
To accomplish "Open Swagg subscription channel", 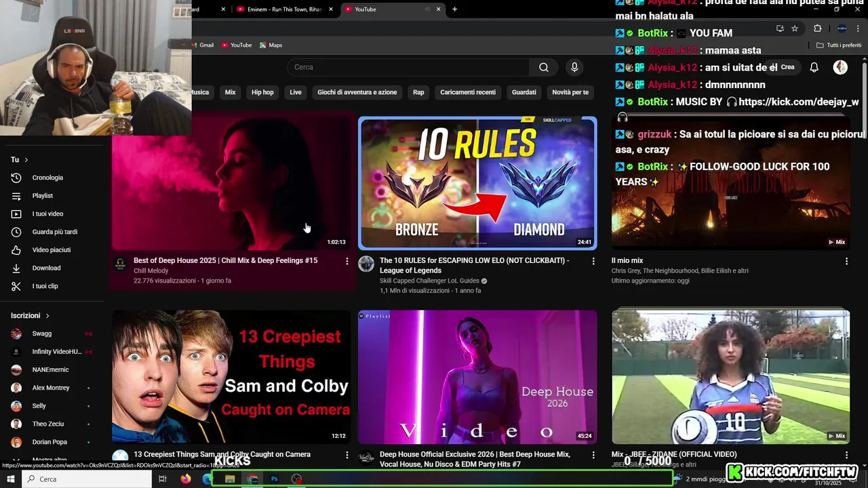I will click(x=42, y=333).
